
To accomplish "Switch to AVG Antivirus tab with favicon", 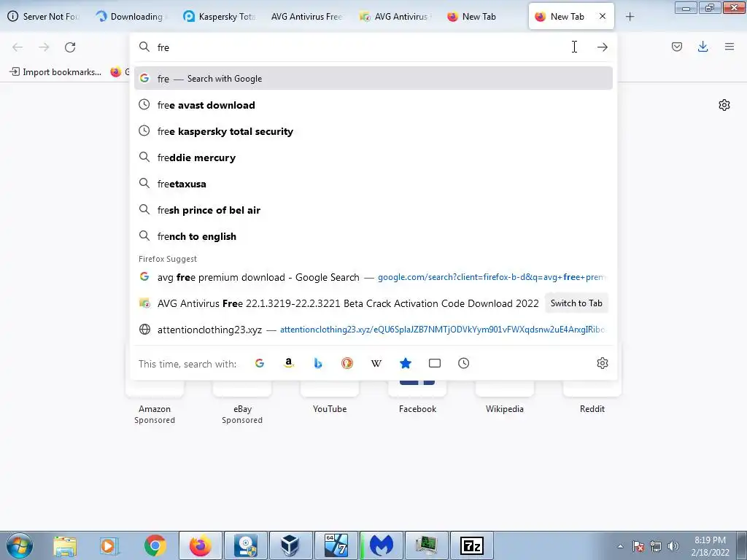I will click(395, 17).
